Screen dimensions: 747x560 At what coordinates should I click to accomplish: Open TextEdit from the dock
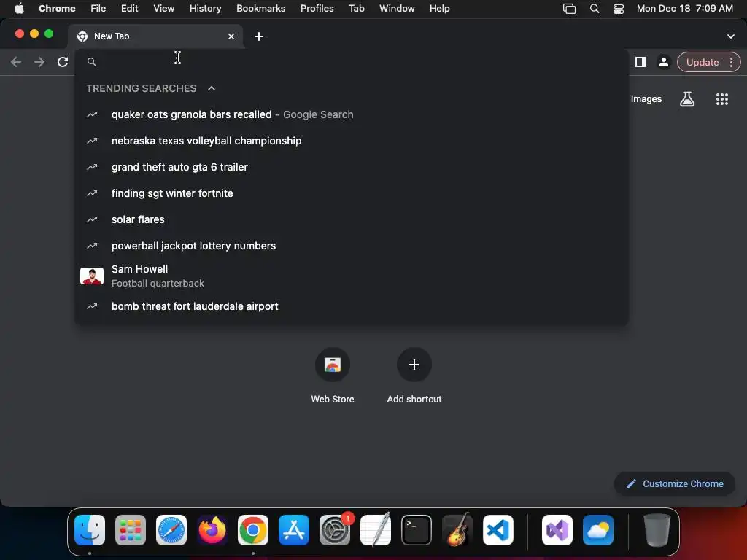(x=376, y=530)
